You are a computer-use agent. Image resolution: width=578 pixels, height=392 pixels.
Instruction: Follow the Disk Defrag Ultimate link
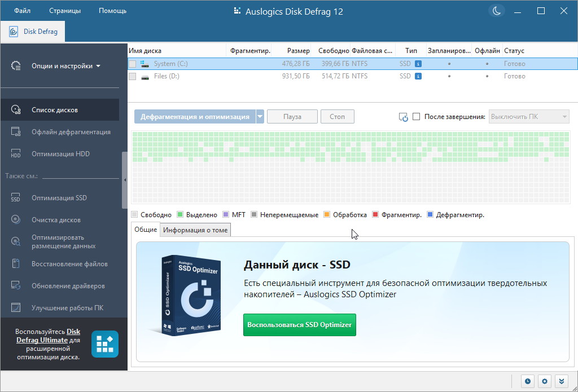pos(49,336)
